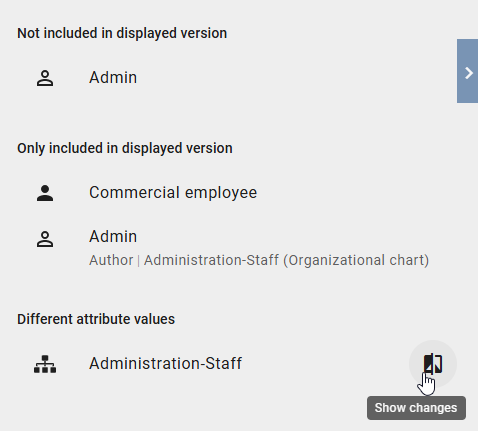Click the (Organizational chart) subtitle text
The width and height of the screenshot is (478, 431).
point(356,260)
